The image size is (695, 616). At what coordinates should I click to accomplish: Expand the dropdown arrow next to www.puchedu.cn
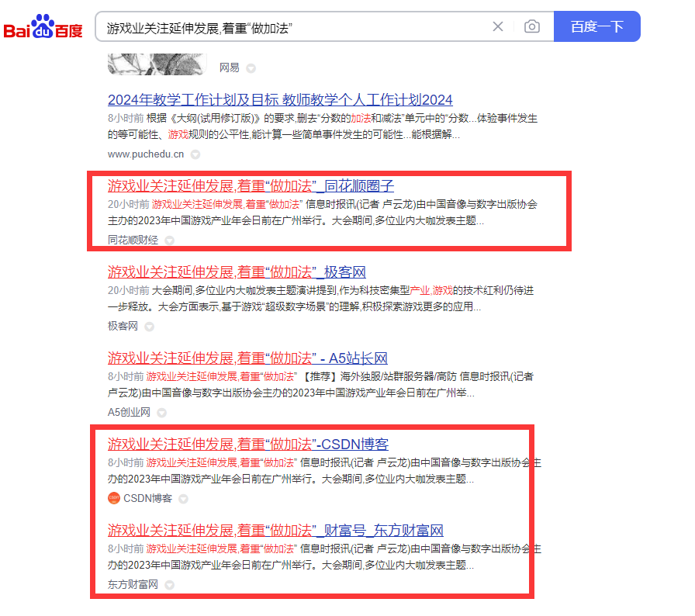point(195,154)
